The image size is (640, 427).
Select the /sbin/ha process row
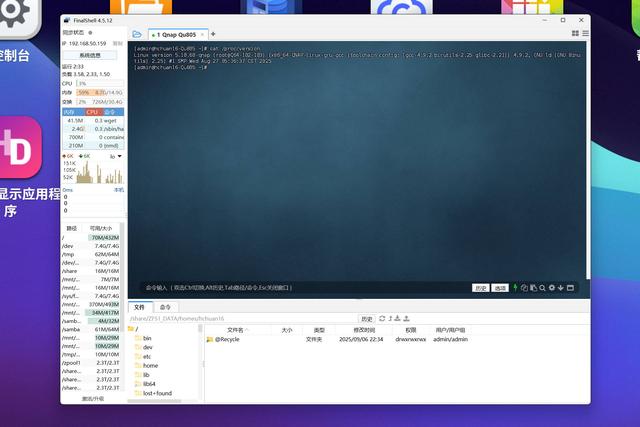(93, 129)
